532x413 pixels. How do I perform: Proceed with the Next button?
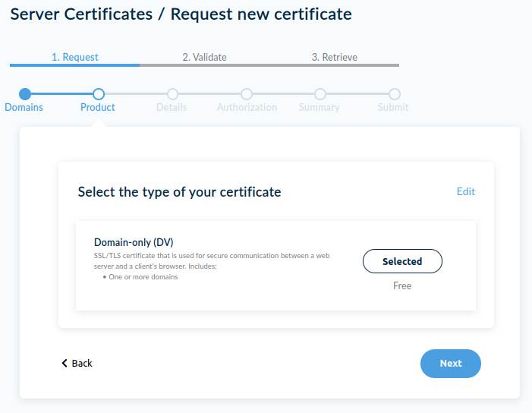click(x=450, y=363)
